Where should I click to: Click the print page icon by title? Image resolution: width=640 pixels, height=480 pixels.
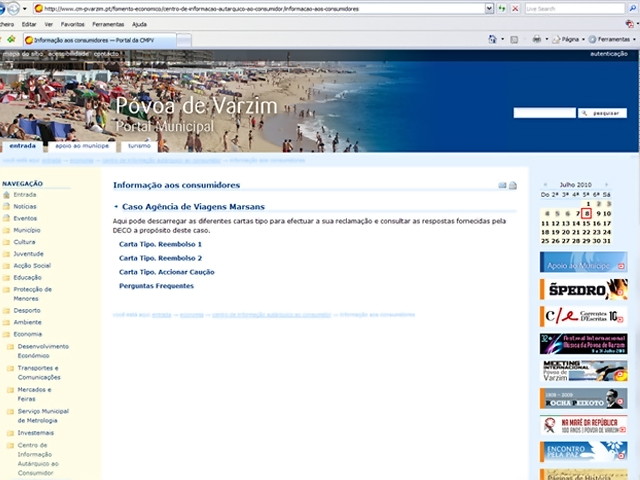coord(513,185)
